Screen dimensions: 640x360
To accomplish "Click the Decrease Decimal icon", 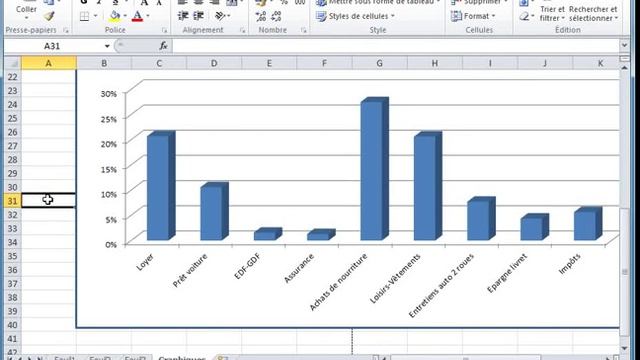I will click(x=277, y=16).
